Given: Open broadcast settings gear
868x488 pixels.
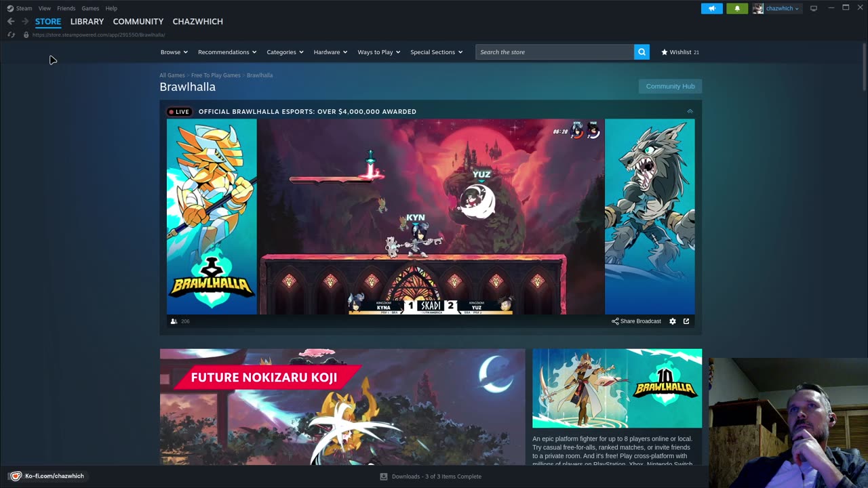Looking at the screenshot, I should click(x=673, y=321).
